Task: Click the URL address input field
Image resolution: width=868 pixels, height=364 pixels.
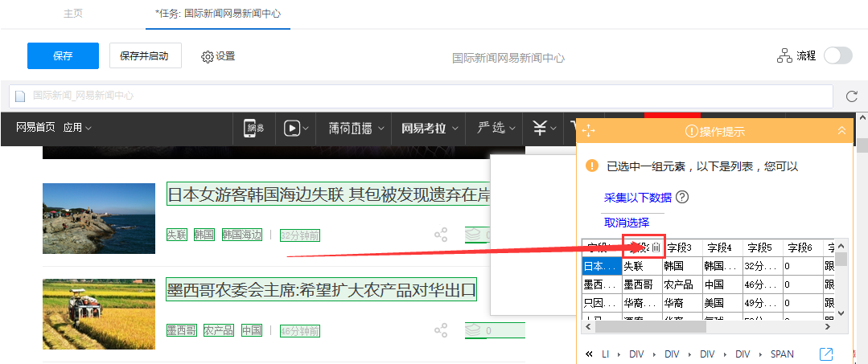Action: coord(421,96)
